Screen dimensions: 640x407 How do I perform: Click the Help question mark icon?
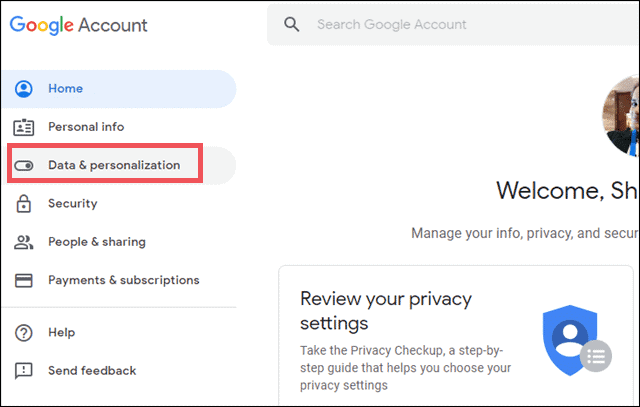click(25, 332)
